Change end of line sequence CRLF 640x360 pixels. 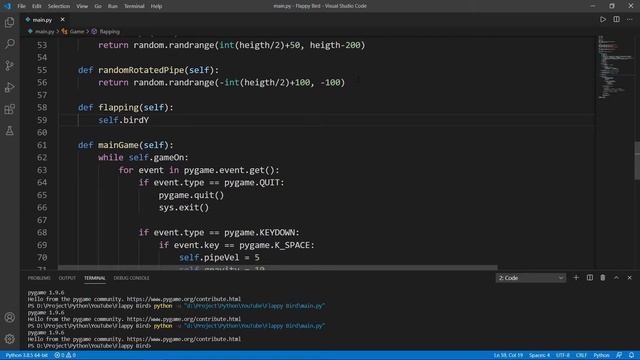(x=581, y=355)
